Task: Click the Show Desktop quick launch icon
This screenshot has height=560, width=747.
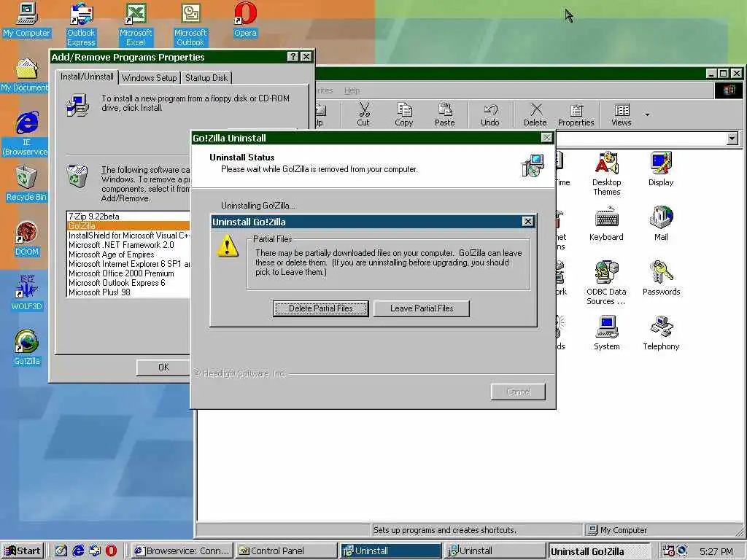Action: 61,551
